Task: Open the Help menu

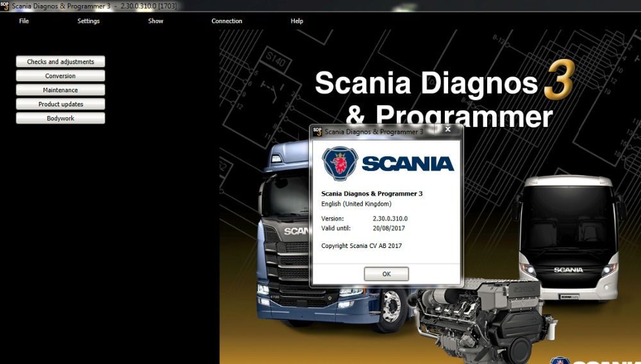Action: (x=297, y=21)
